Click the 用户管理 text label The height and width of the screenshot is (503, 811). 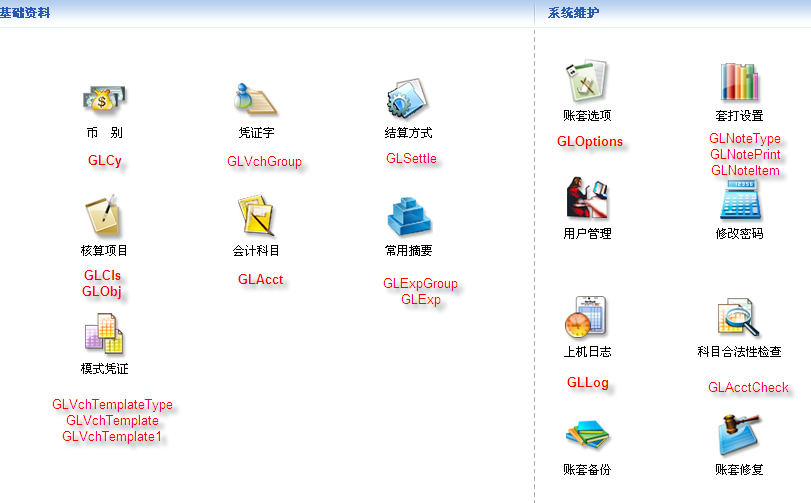point(587,234)
